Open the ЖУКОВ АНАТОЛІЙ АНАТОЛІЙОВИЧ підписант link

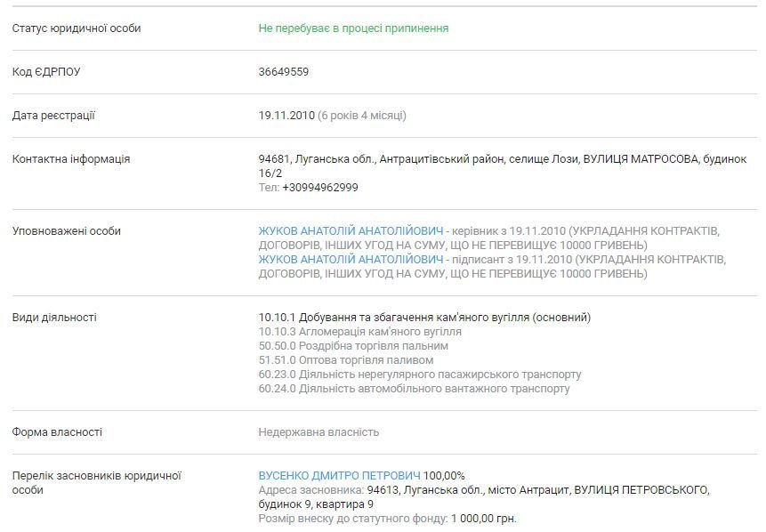point(350,260)
